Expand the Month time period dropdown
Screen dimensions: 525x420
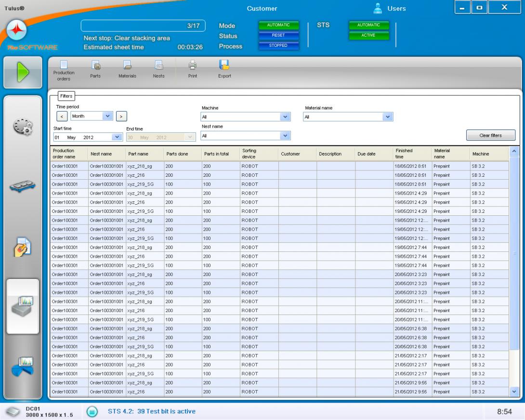tap(107, 116)
